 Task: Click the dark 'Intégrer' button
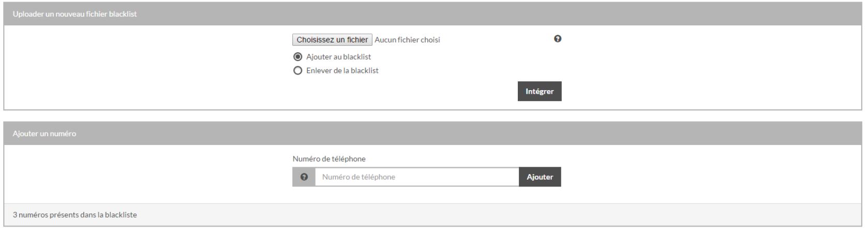pyautogui.click(x=540, y=92)
